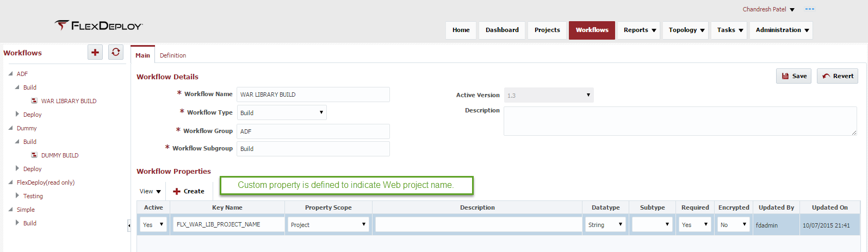The height and width of the screenshot is (252, 868).
Task: Open the three-dot options icon beside user name
Action: point(810,9)
